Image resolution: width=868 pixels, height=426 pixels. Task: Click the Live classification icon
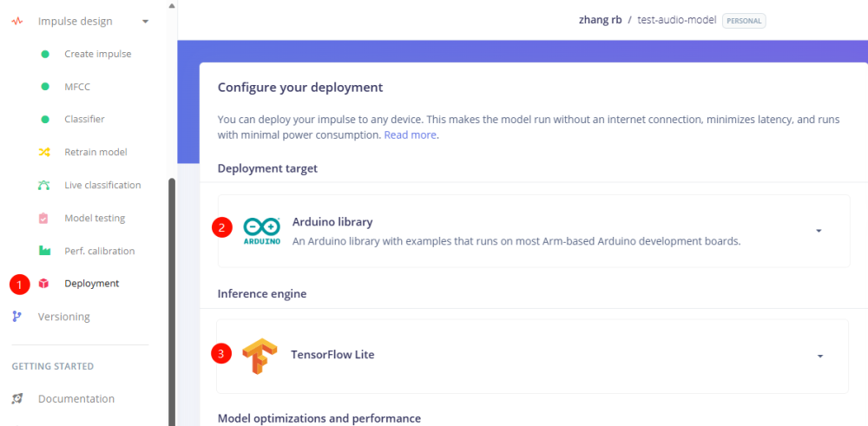pyautogui.click(x=44, y=185)
